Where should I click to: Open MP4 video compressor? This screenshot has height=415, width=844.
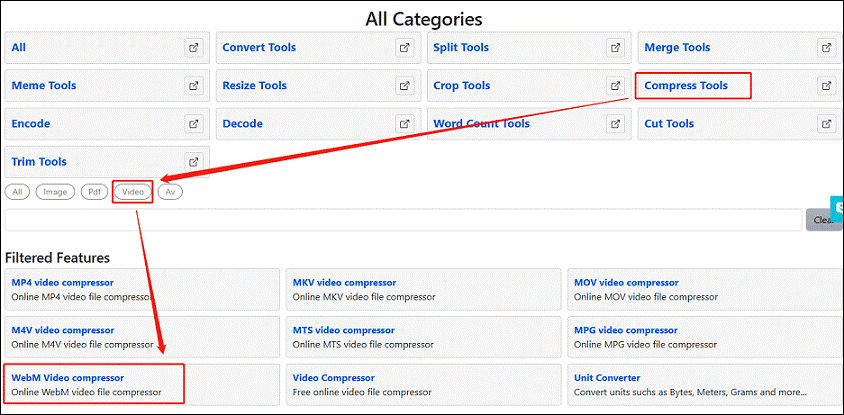pos(62,283)
